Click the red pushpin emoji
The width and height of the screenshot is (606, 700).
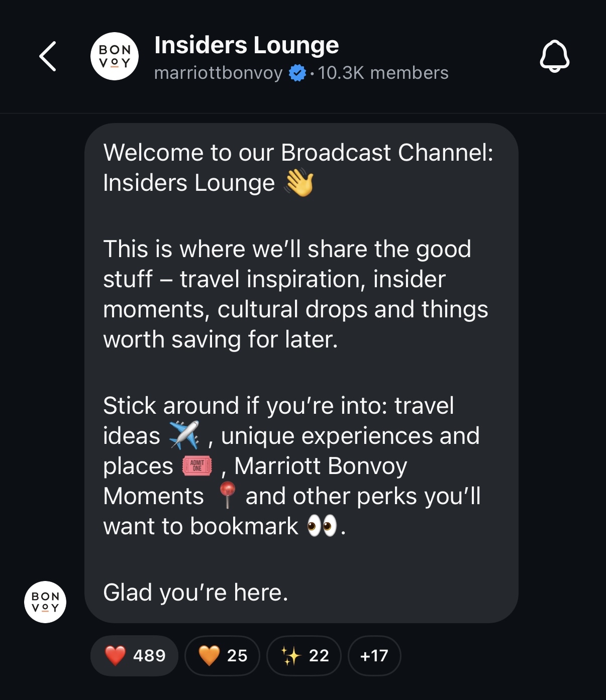tap(227, 495)
